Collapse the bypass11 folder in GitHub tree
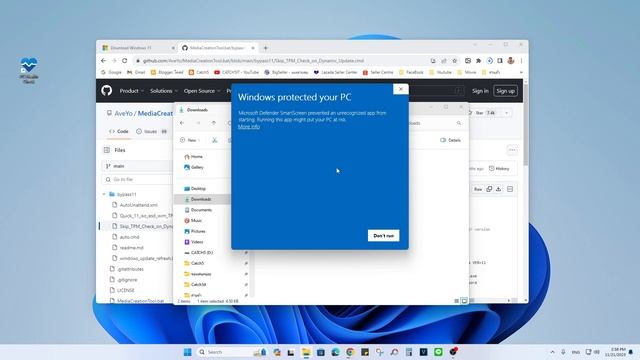Viewport: 640px width, 360px height. (104, 194)
